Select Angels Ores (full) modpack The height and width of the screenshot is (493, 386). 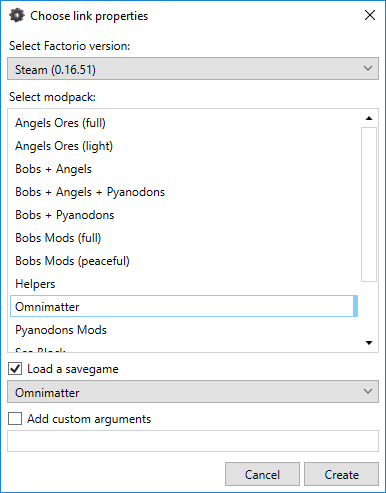click(184, 123)
